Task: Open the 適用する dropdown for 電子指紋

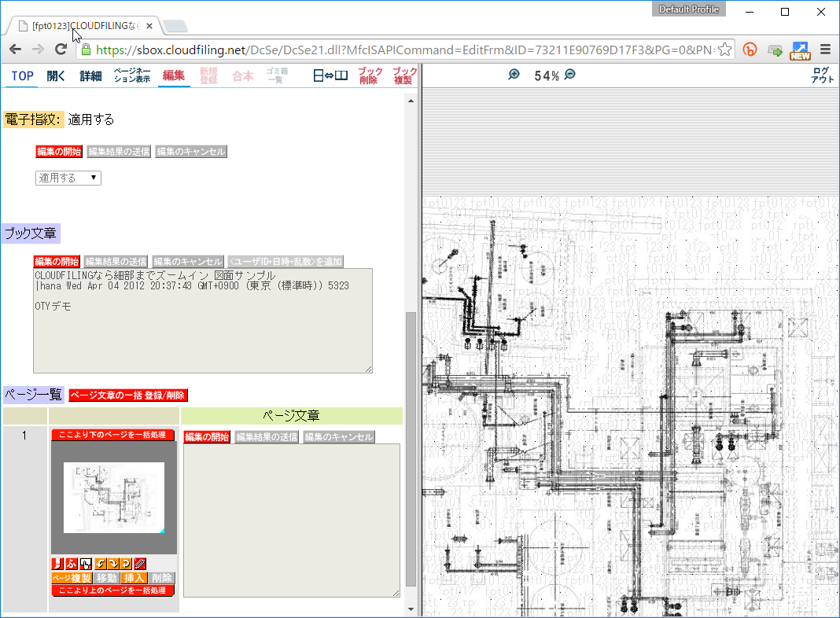Action: point(68,178)
